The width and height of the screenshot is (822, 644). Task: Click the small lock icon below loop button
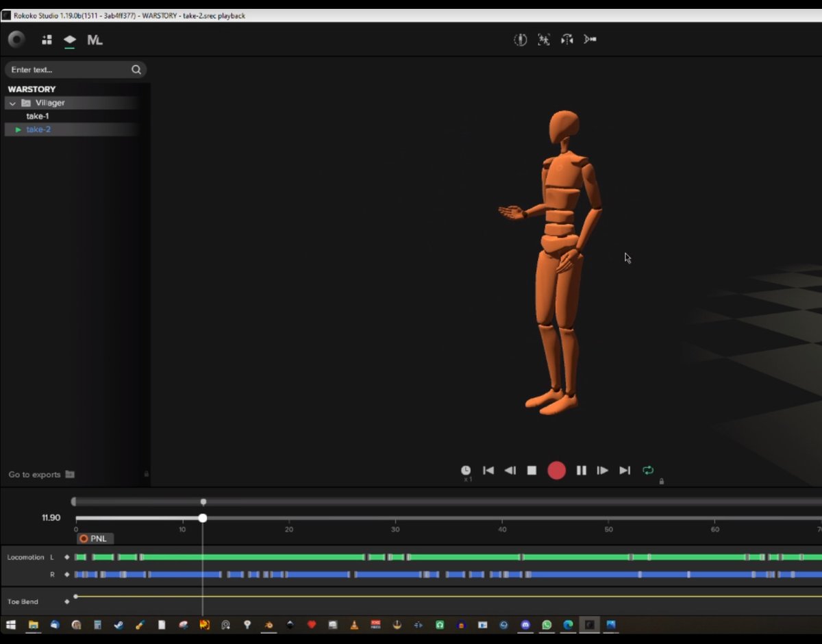click(661, 482)
